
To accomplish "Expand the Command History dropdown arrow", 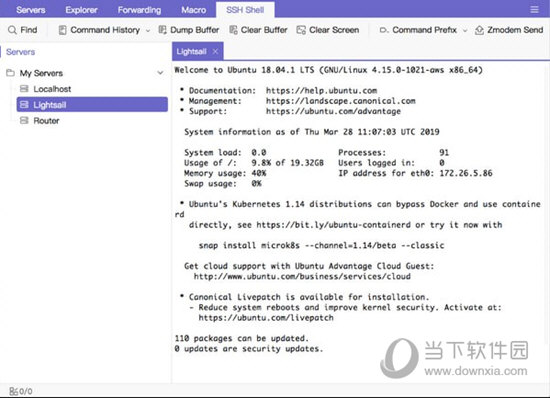I will [x=148, y=31].
